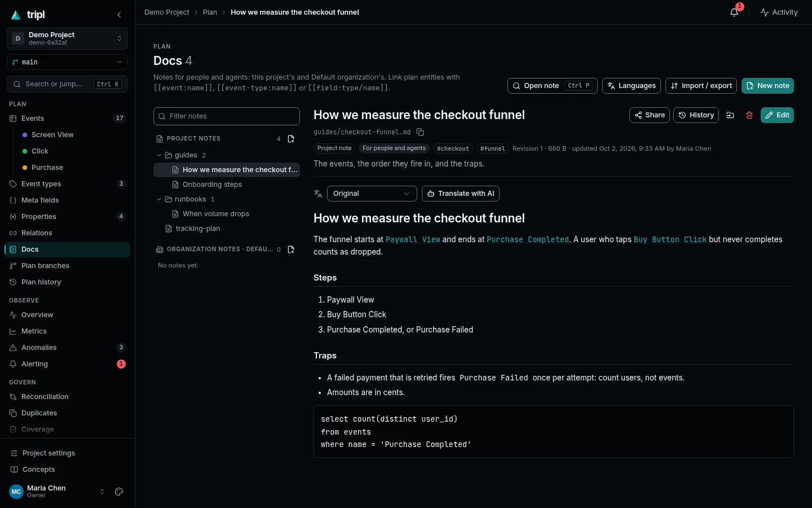Collapse the guides folder
Screen dimensions: 812x508
(x=159, y=155)
